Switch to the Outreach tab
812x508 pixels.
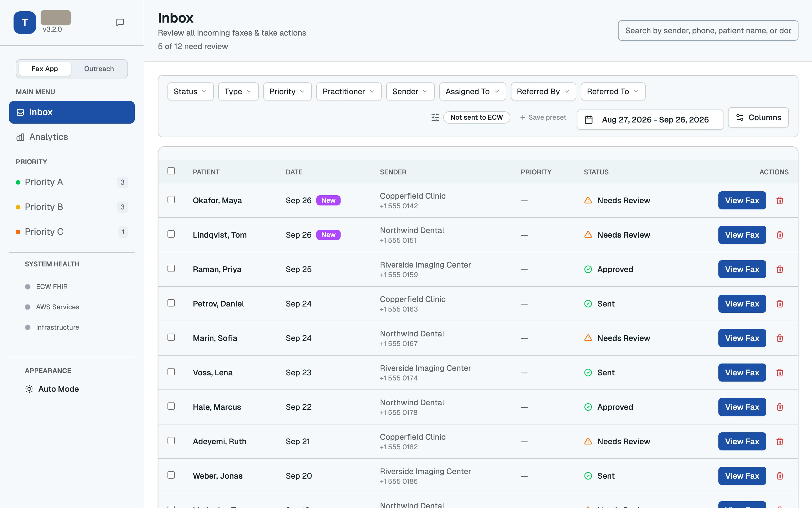(99, 69)
